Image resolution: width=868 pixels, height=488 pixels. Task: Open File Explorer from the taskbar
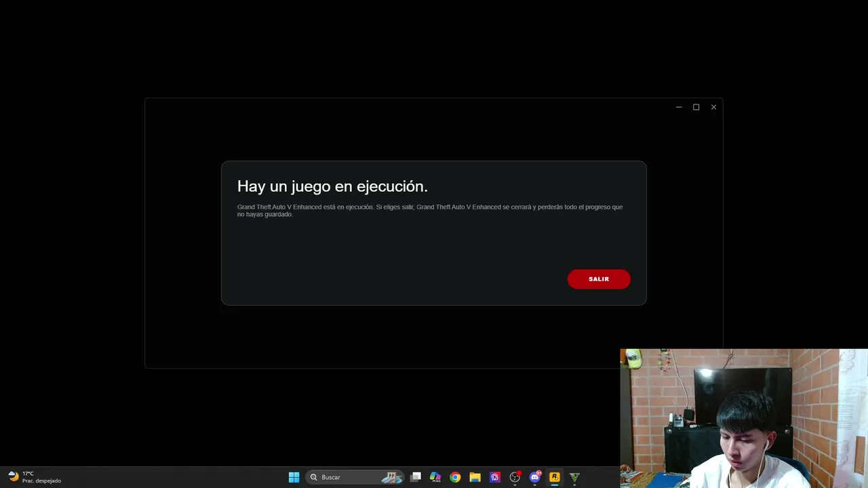475,477
